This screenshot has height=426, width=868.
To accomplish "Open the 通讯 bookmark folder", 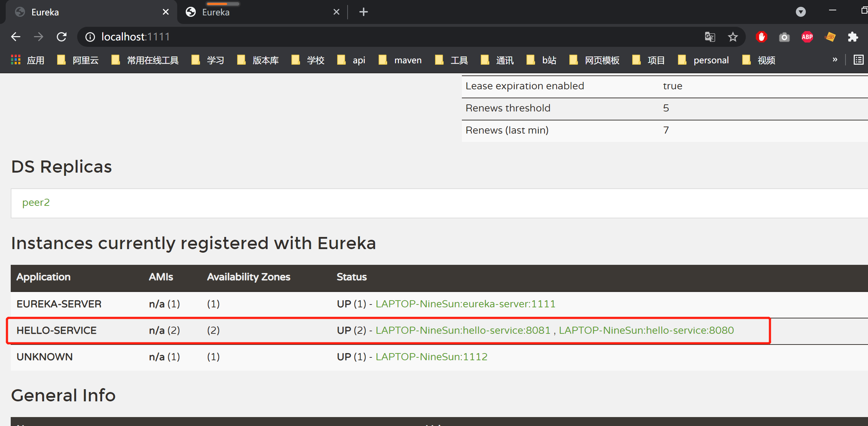I will (497, 60).
